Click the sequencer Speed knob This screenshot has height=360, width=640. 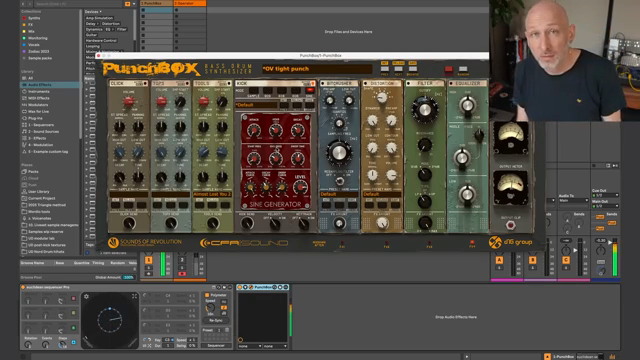point(210,308)
